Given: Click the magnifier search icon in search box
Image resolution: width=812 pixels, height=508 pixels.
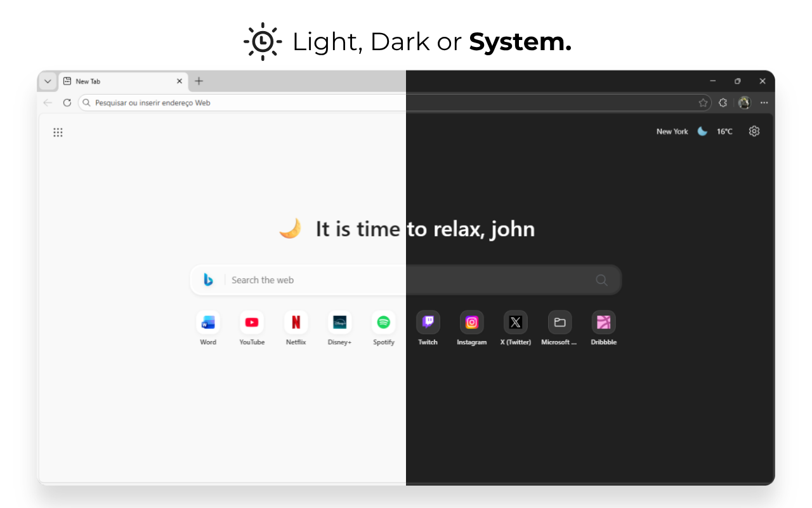Looking at the screenshot, I should [601, 280].
